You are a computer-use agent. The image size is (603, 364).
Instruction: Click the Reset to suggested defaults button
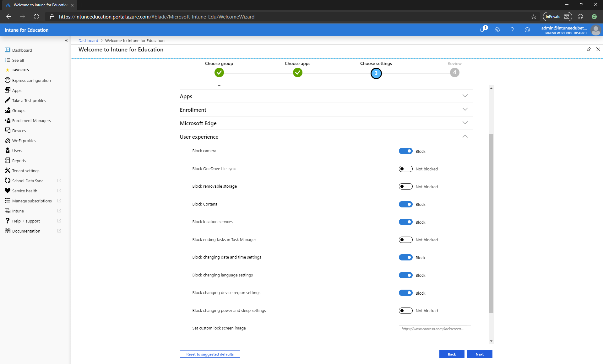210,354
